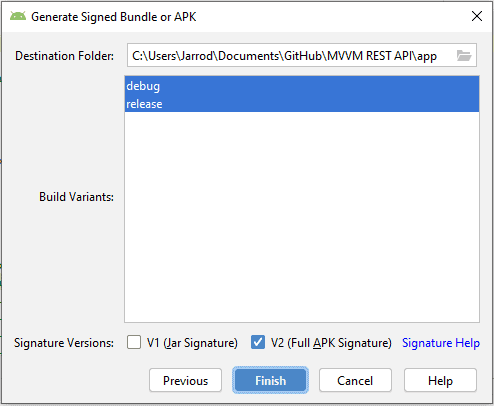Open the folder browse icon for destination

click(x=464, y=55)
